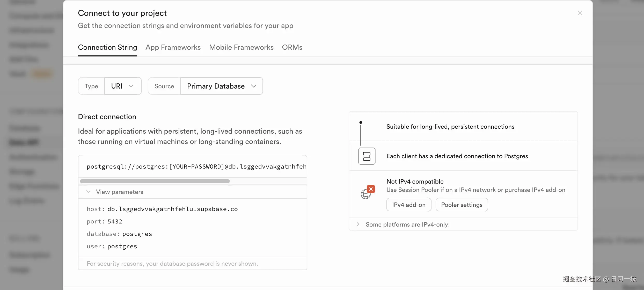Click the postgresql connection string text
Image resolution: width=644 pixels, height=290 pixels.
point(196,166)
